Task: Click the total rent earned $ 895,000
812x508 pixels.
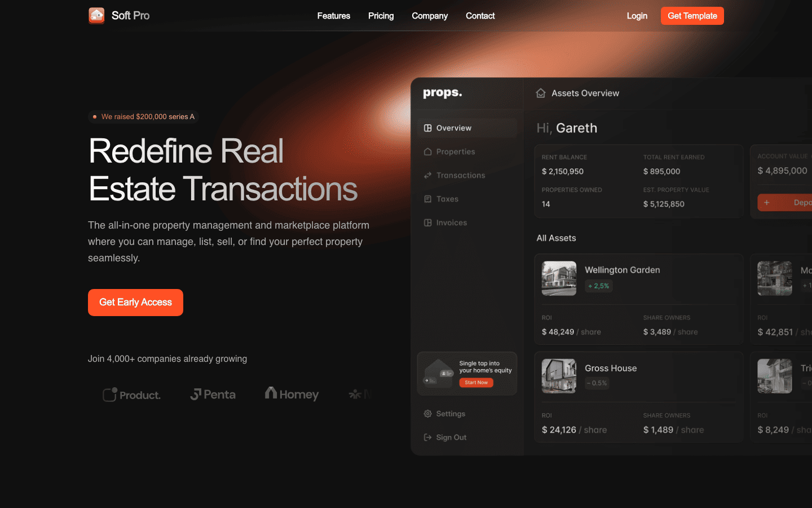Action: point(662,172)
